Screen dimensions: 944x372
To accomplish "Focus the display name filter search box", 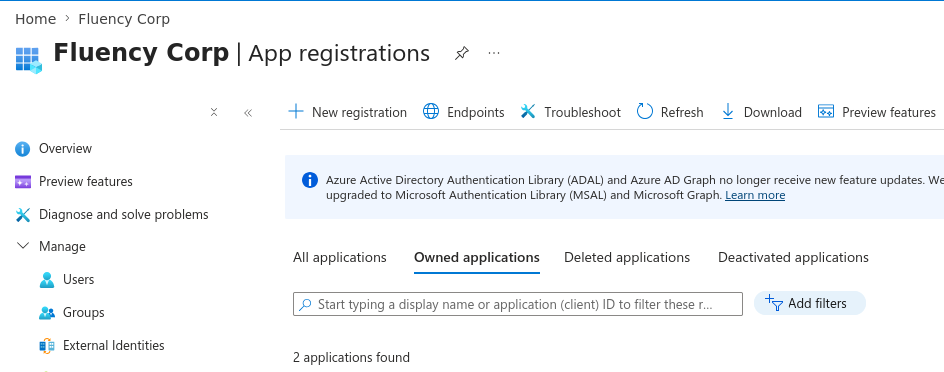I will [x=518, y=304].
